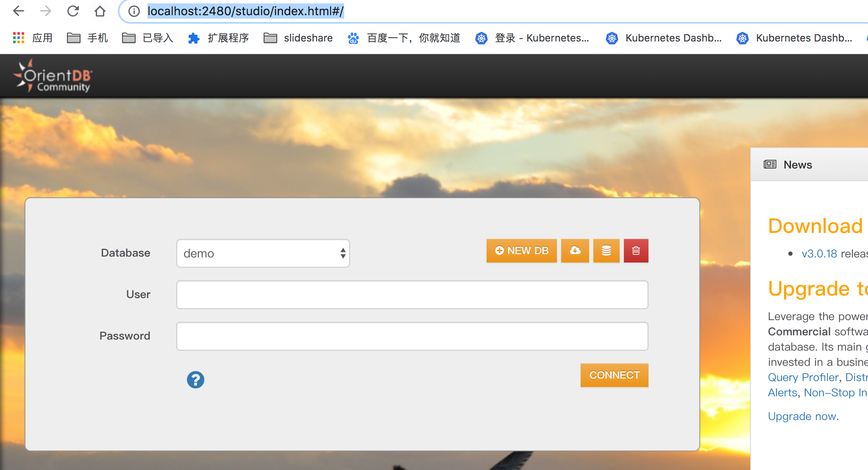Click the Database field label
868x470 pixels.
(125, 253)
